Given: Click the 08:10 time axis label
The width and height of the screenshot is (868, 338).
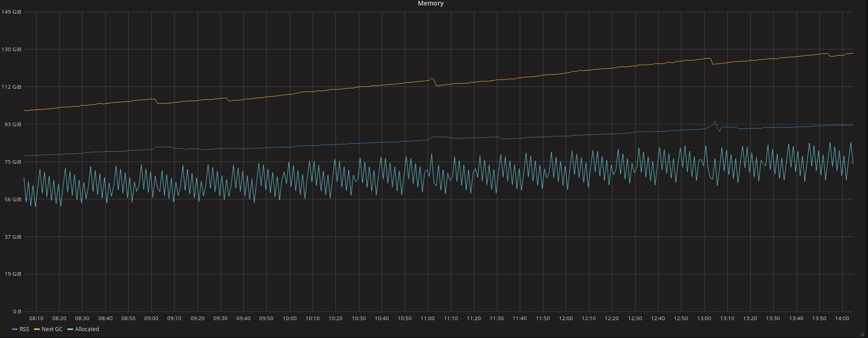Looking at the screenshot, I should pos(36,318).
